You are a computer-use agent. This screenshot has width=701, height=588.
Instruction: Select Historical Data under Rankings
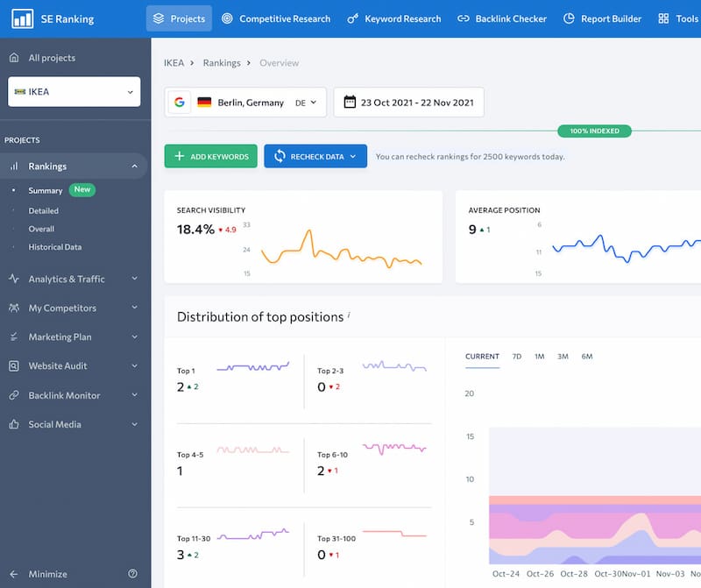(55, 247)
